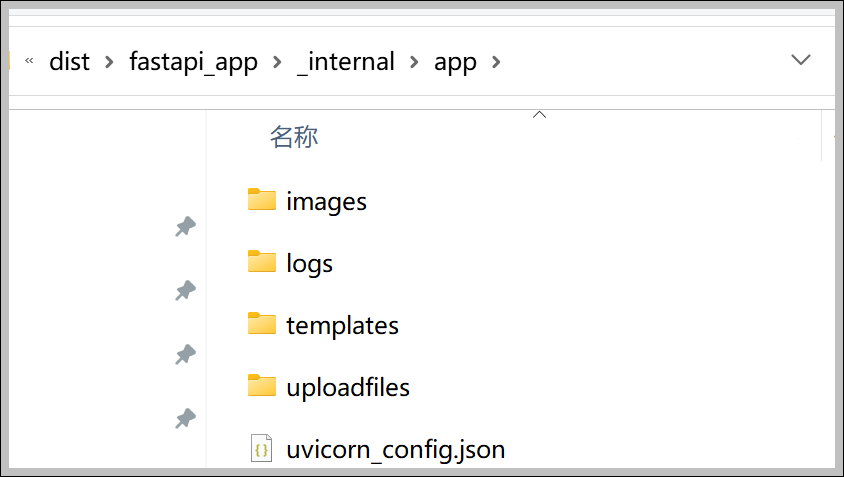This screenshot has height=477, width=844.
Task: Expand the chevron after app breadcrumb
Action: 496,62
